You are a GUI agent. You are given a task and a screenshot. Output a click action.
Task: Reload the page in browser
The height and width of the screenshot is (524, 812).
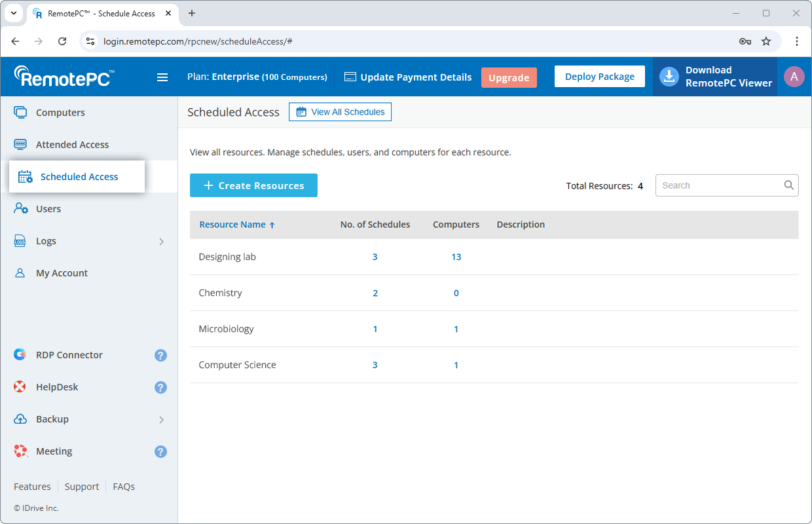click(x=62, y=41)
